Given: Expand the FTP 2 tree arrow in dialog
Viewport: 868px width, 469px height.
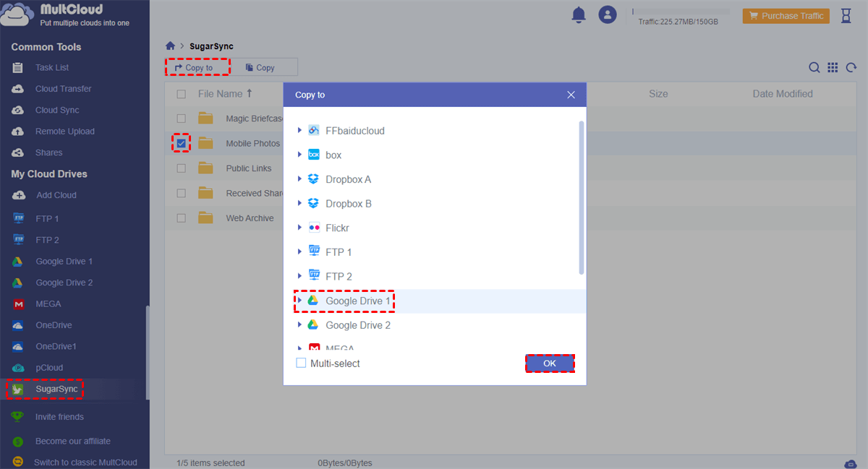Looking at the screenshot, I should coord(300,276).
